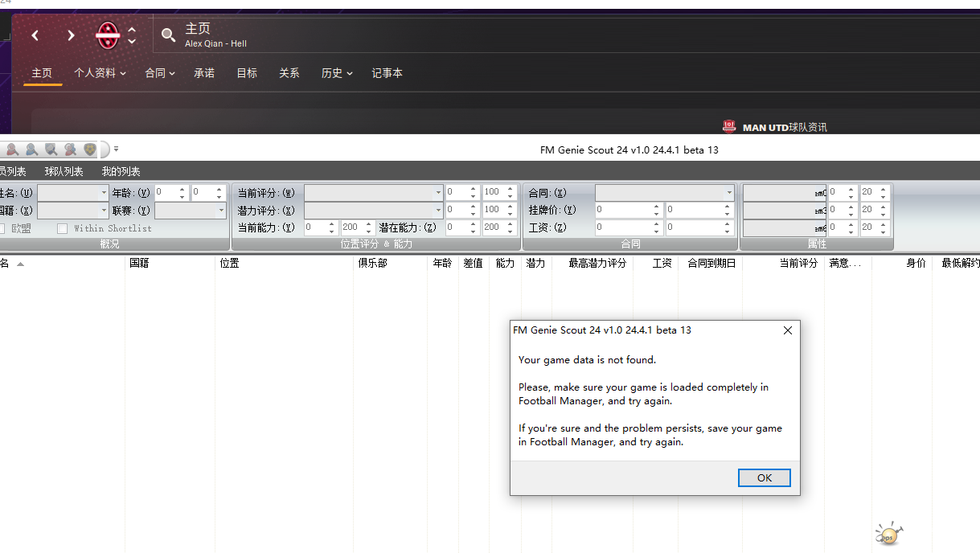This screenshot has height=553, width=980.
Task: Click the MAN UTD news badge icon
Action: 729,126
